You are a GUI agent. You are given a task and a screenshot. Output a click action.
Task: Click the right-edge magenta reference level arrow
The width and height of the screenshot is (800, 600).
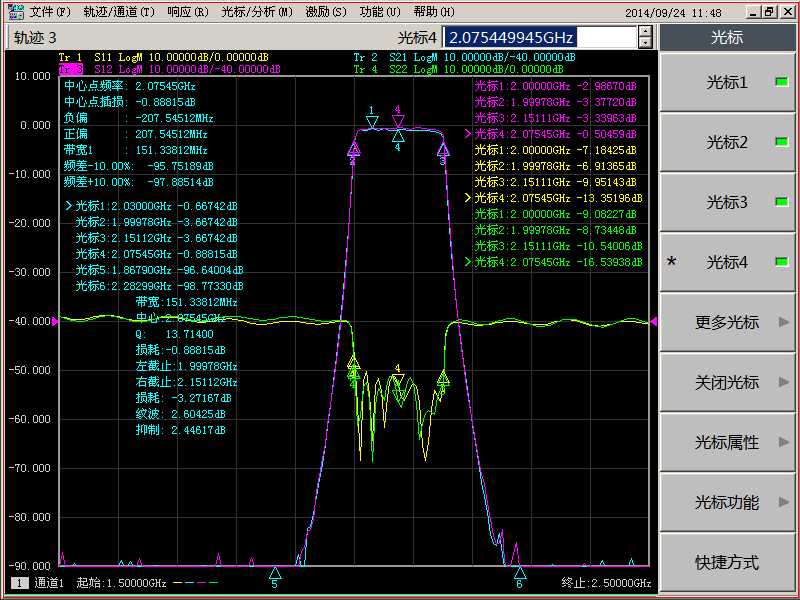(x=654, y=321)
